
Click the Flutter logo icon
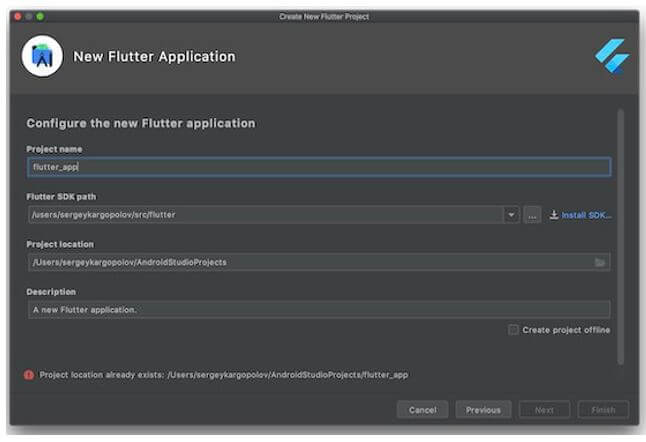[x=611, y=56]
